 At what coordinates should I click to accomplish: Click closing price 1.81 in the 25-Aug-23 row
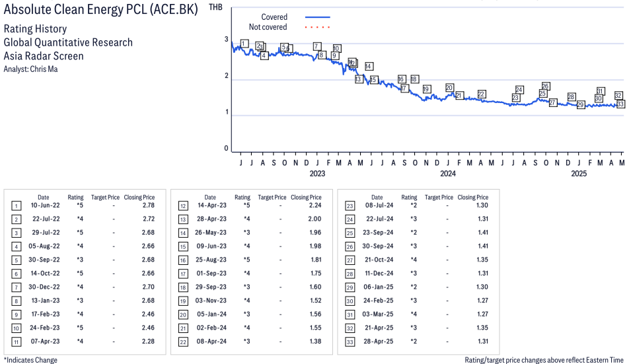click(x=316, y=260)
